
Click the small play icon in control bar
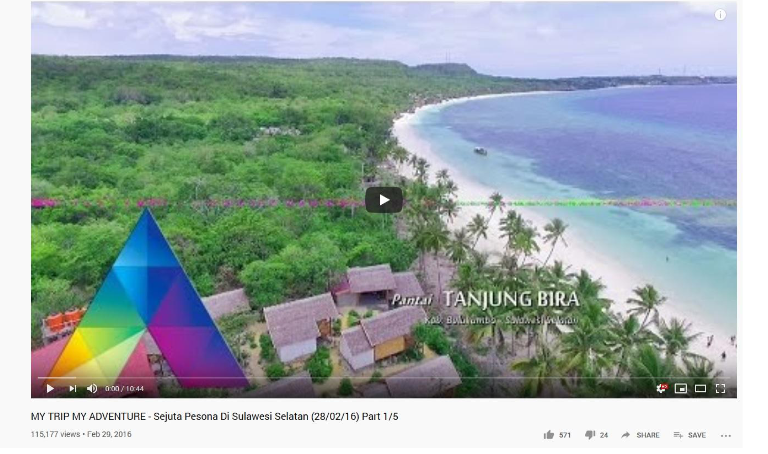[50, 388]
